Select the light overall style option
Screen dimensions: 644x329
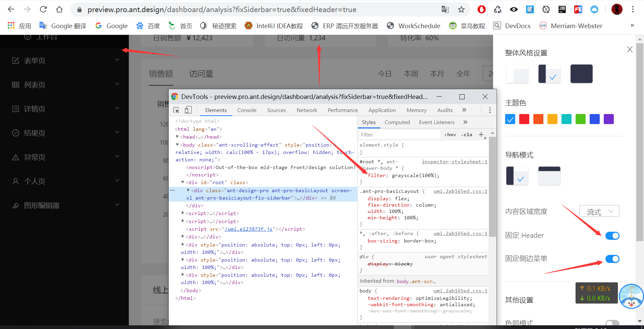[x=517, y=74]
